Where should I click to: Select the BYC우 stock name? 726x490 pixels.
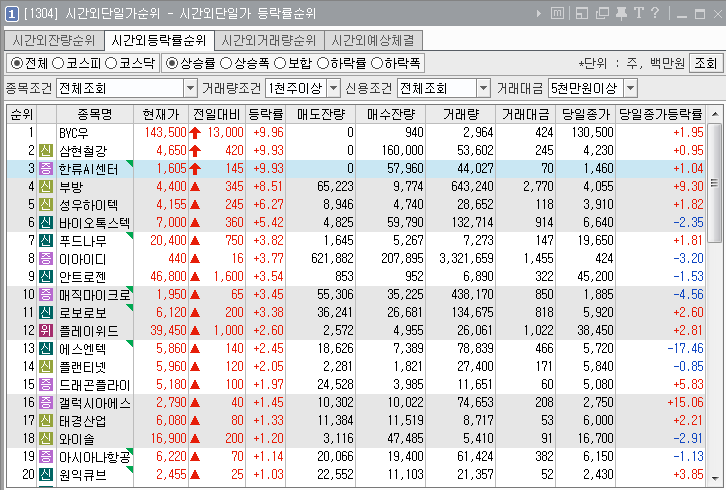(x=74, y=133)
